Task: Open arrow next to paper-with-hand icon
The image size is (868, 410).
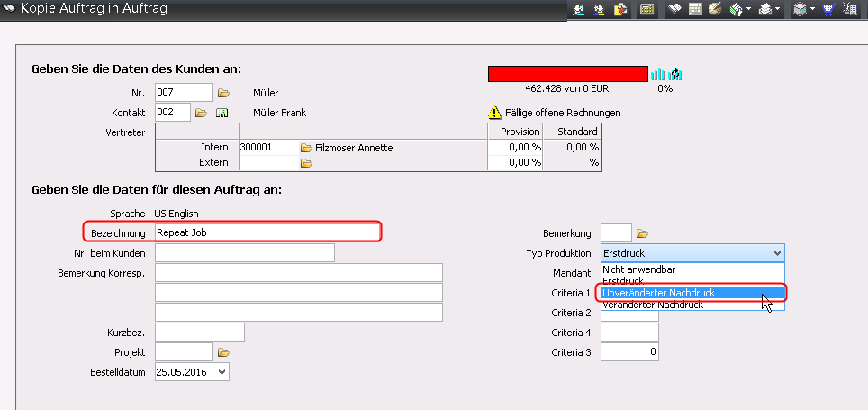Action: [748, 9]
